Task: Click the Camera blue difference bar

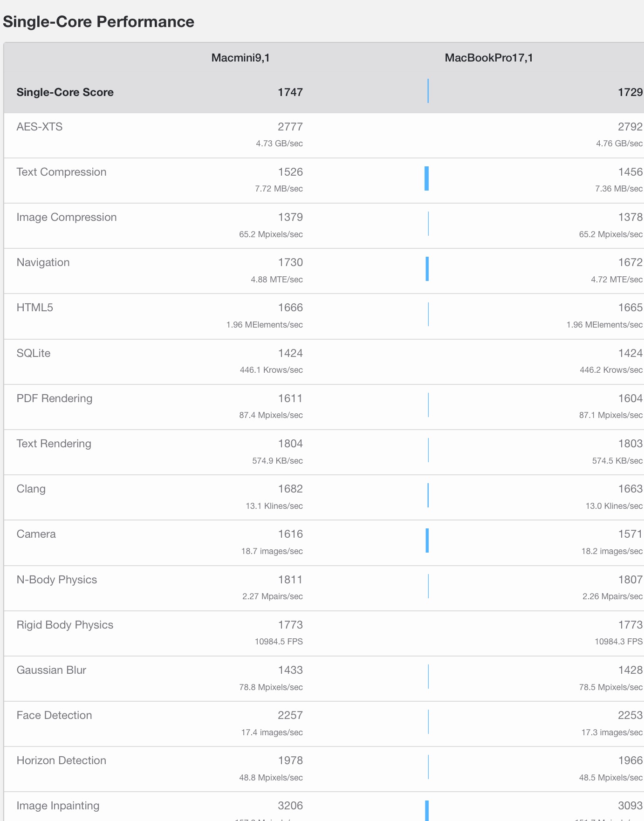Action: tap(427, 540)
